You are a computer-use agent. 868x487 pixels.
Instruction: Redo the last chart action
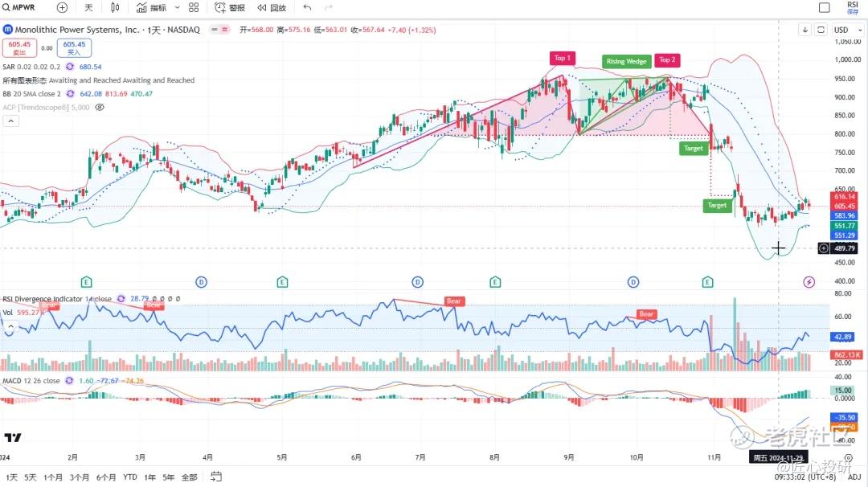(328, 7)
